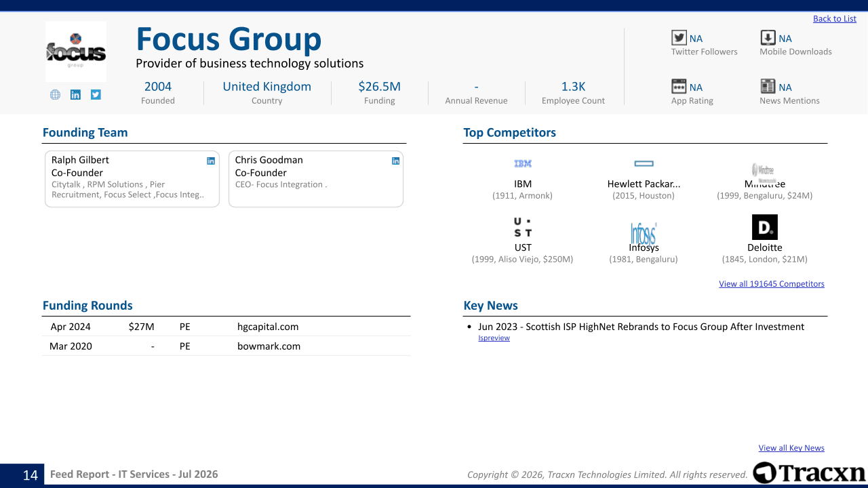868x488 pixels.
Task: Open Focus Group's LinkedIn page icon
Action: (75, 95)
